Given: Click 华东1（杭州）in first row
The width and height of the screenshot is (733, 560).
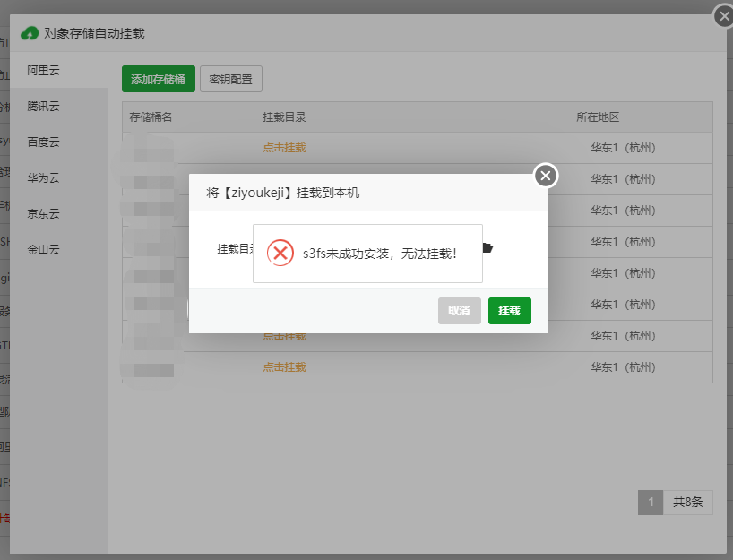Looking at the screenshot, I should point(623,148).
